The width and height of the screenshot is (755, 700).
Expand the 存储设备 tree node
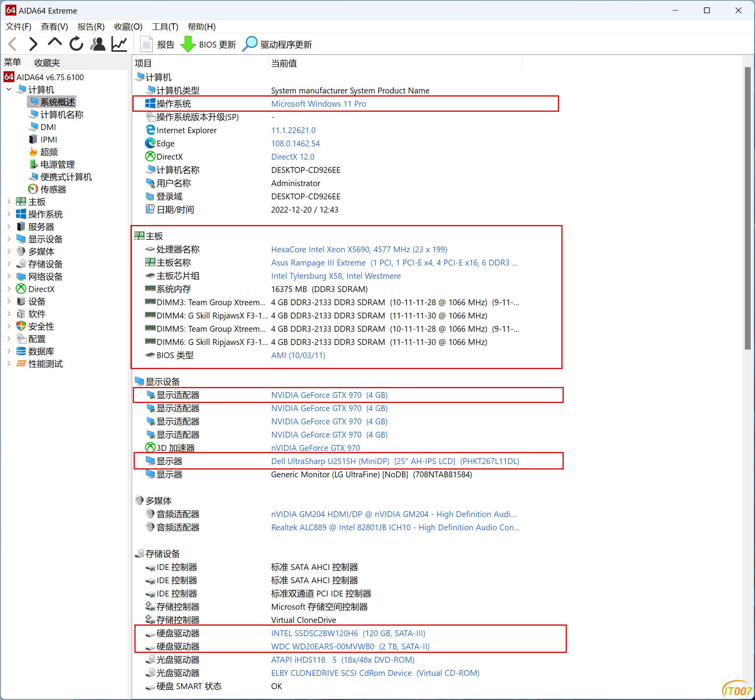[x=9, y=264]
